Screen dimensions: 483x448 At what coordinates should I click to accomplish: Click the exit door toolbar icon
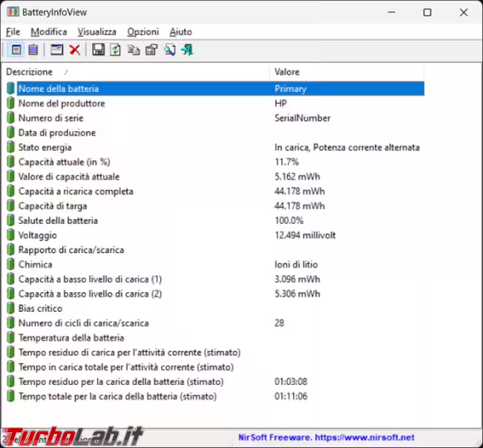pyautogui.click(x=187, y=50)
